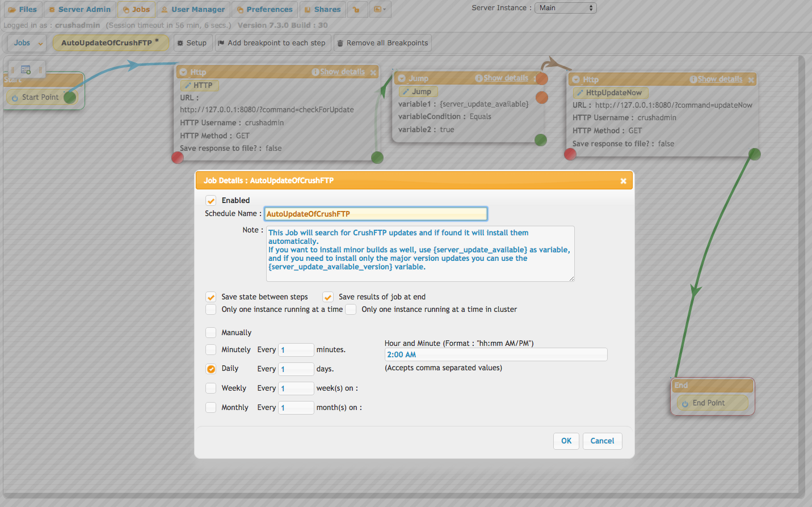Screen dimensions: 812x507
Task: Click inside the Note text area
Action: pos(420,253)
